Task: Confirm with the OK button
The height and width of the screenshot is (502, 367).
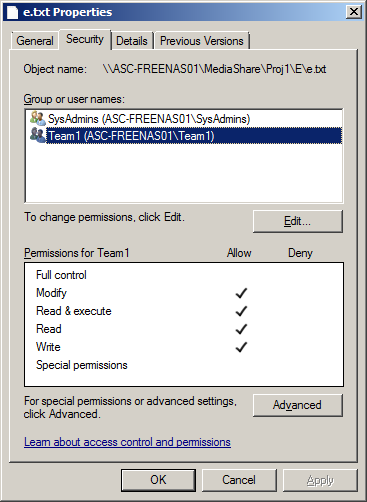Action: coord(158,480)
